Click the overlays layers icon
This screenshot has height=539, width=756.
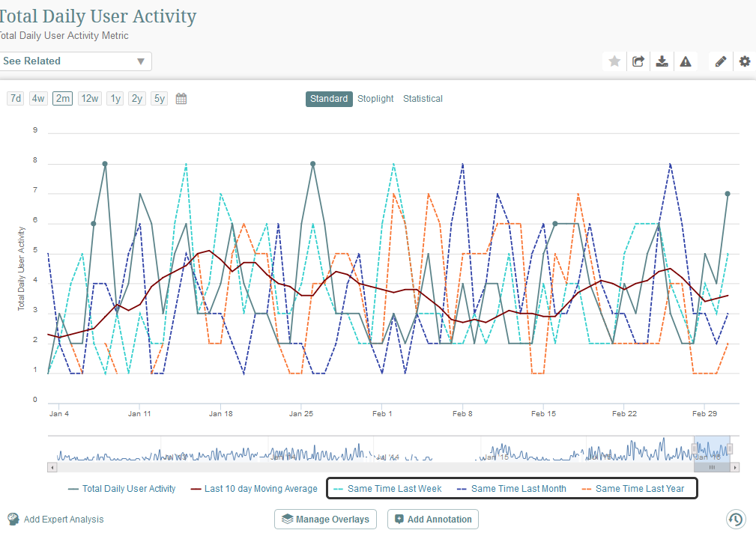coord(287,519)
